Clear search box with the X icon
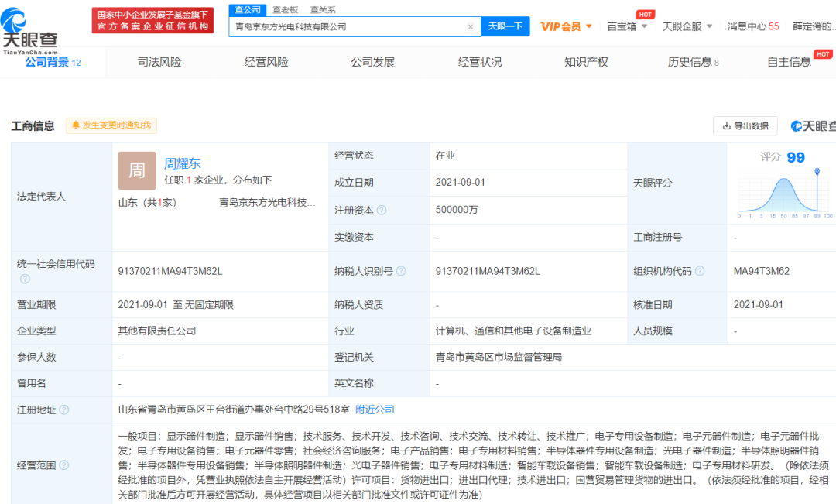The width and height of the screenshot is (836, 504). pyautogui.click(x=471, y=26)
